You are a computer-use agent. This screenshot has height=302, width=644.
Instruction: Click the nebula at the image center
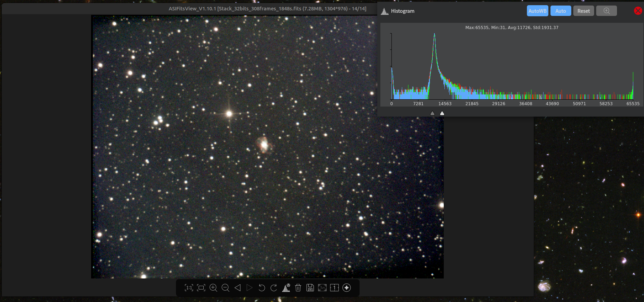264,145
